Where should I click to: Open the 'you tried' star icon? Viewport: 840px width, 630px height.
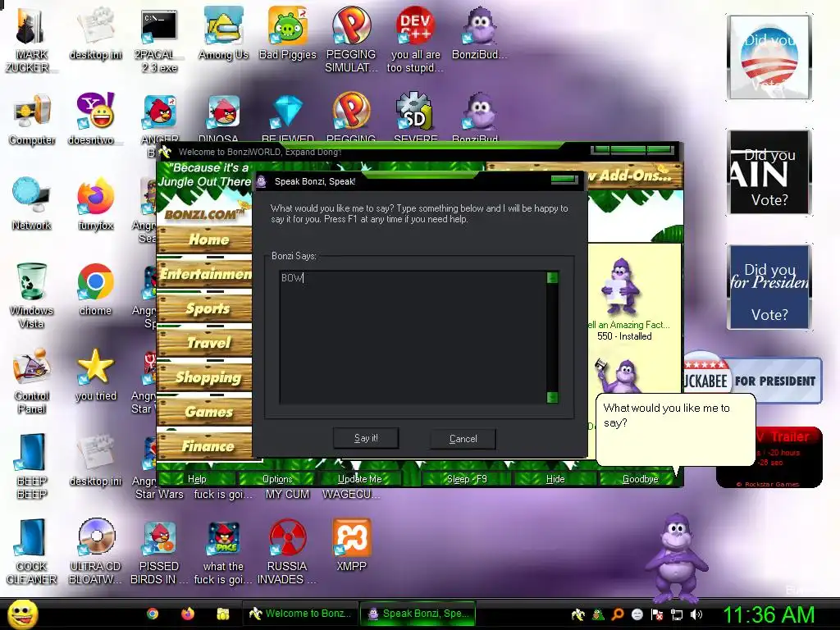pyautogui.click(x=95, y=375)
